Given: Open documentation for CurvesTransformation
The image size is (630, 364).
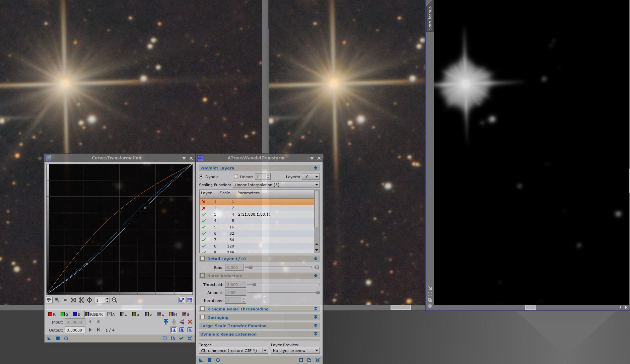Looking at the screenshot, I should 173,339.
